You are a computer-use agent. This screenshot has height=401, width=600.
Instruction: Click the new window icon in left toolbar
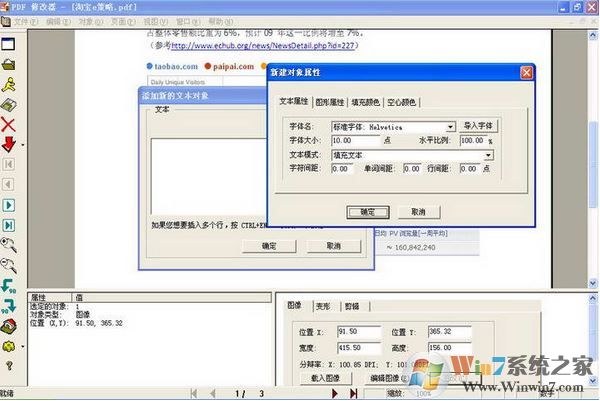click(x=8, y=44)
